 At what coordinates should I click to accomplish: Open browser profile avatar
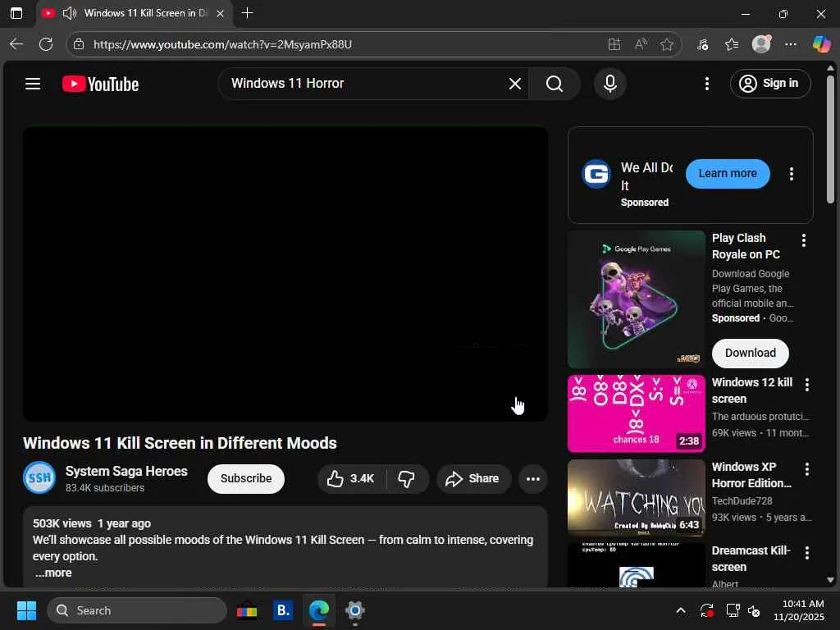[761, 44]
